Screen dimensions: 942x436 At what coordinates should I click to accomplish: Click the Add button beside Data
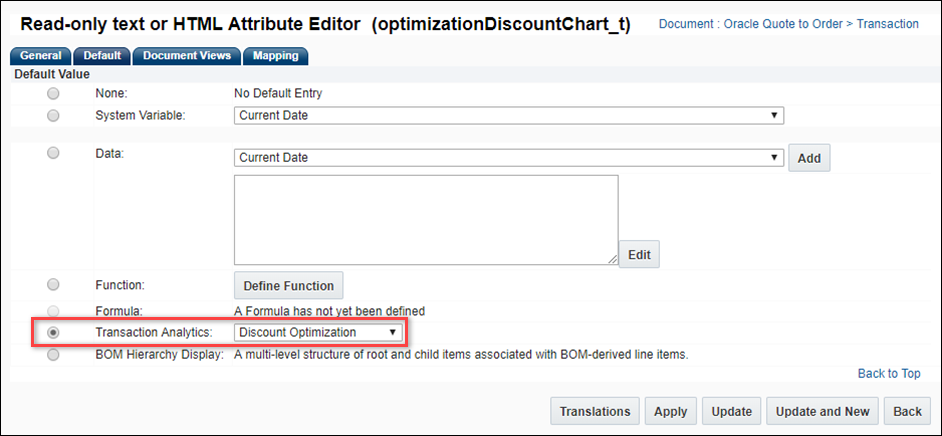click(809, 158)
